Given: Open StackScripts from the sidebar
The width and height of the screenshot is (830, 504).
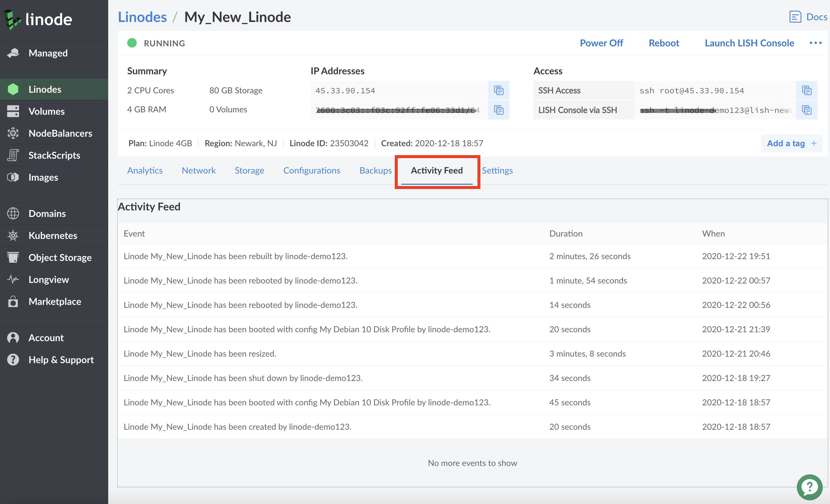Looking at the screenshot, I should 54,155.
